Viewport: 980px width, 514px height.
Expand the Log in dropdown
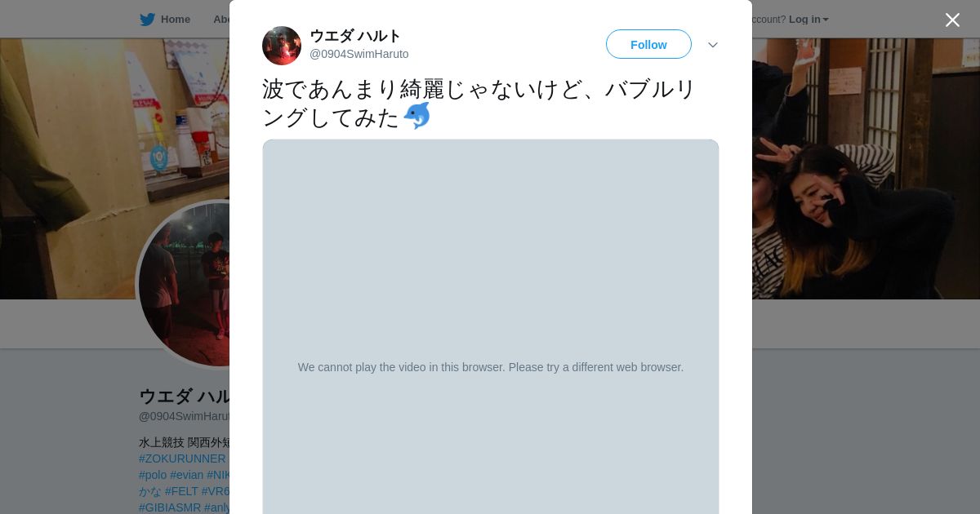808,20
